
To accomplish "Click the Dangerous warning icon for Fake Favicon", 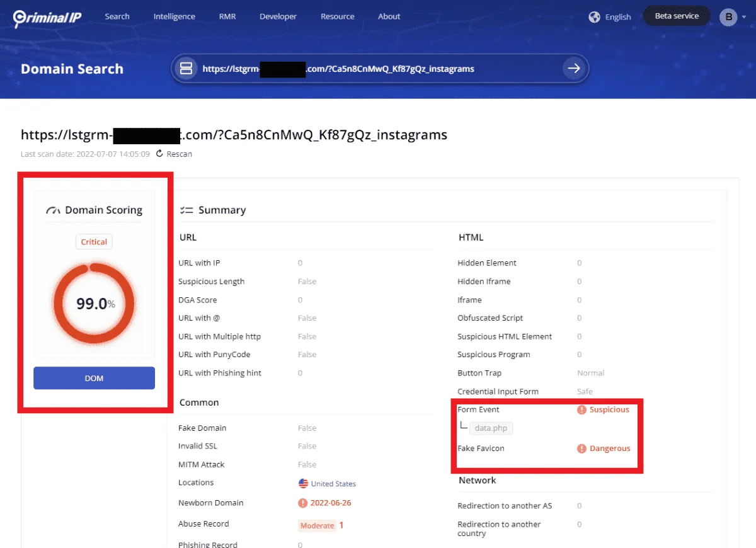I will [581, 449].
